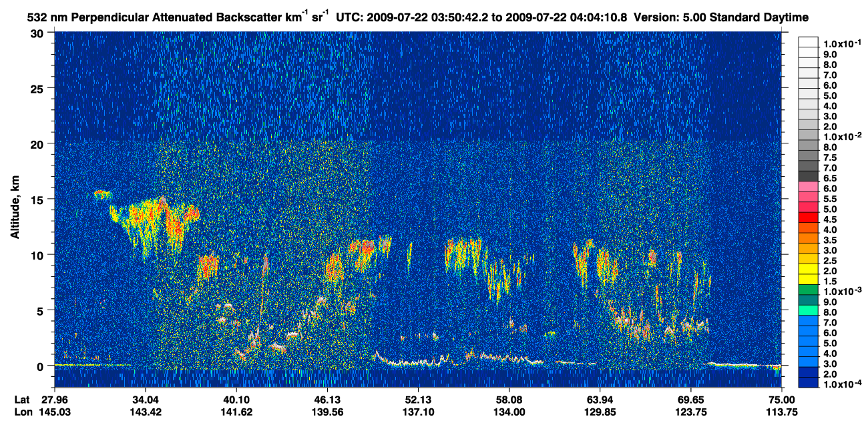Click the altitude tick label '20'
The width and height of the screenshot is (868, 445).
tap(38, 143)
